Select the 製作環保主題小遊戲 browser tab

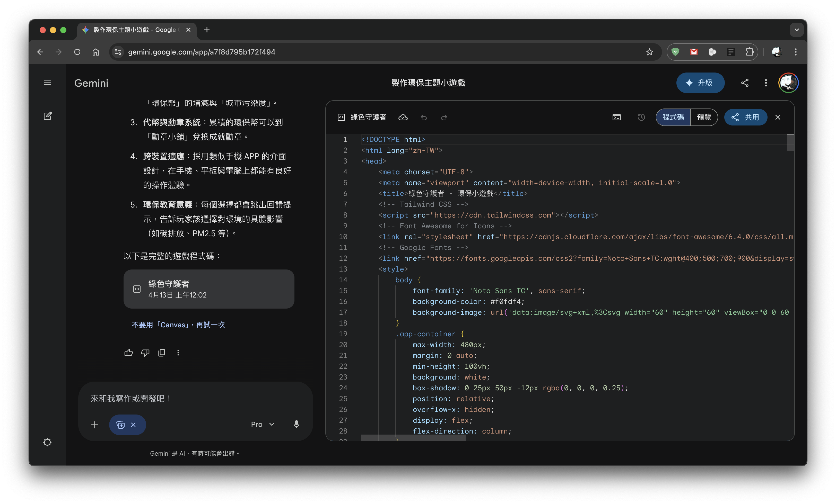(137, 30)
